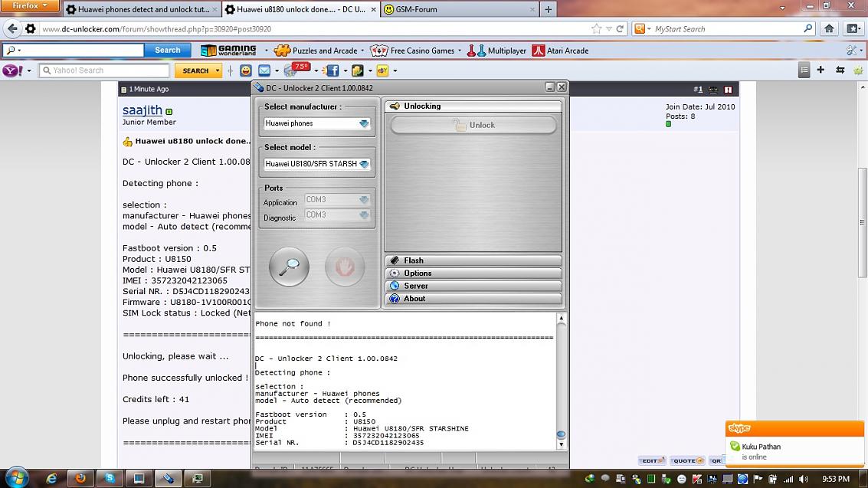The height and width of the screenshot is (488, 868).
Task: Click the Firefox home icon
Action: pos(829,28)
